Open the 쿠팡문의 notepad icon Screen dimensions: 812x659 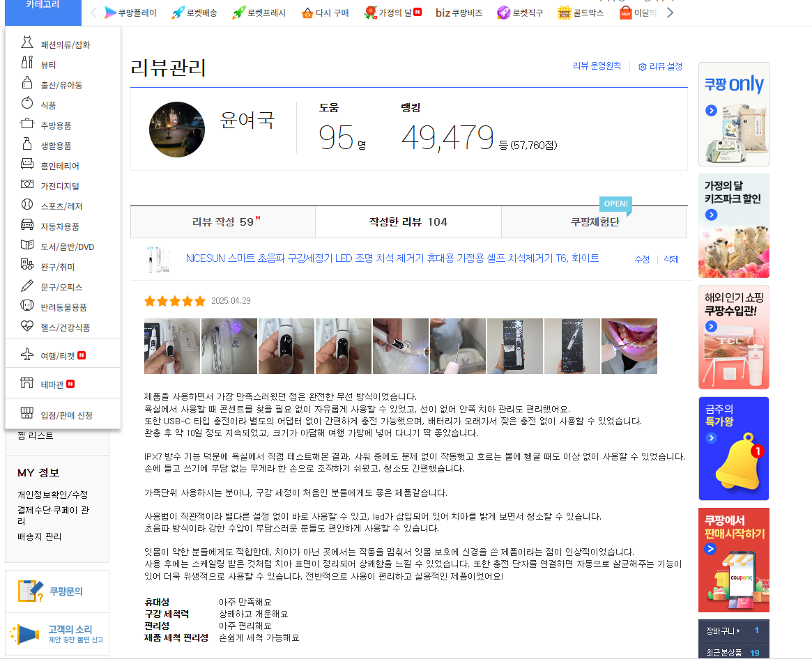pos(30,591)
